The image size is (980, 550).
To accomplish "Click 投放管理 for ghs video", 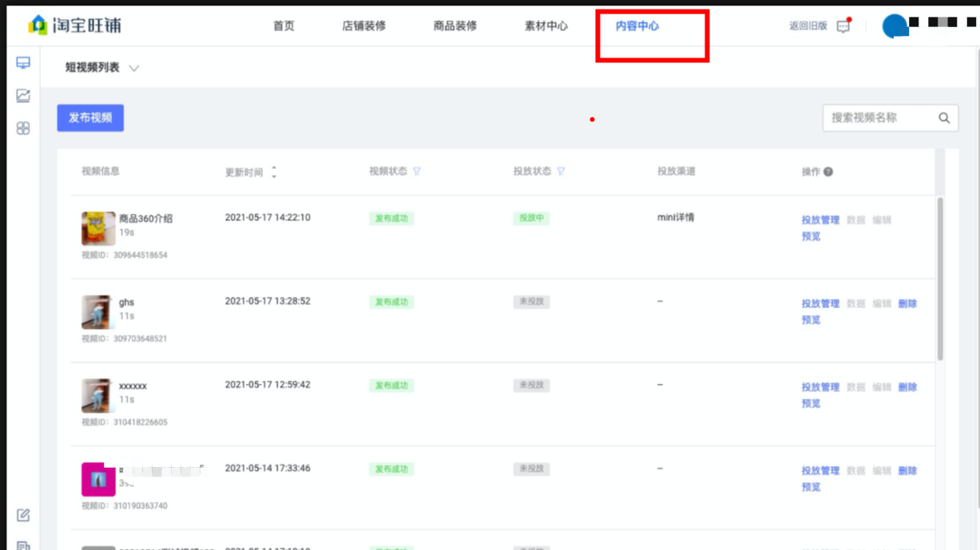I will (820, 304).
